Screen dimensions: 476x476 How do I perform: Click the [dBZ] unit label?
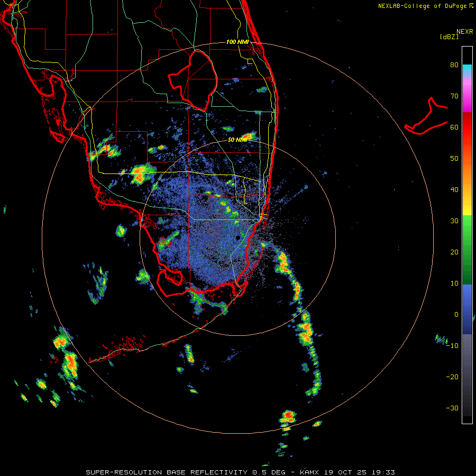(x=449, y=36)
